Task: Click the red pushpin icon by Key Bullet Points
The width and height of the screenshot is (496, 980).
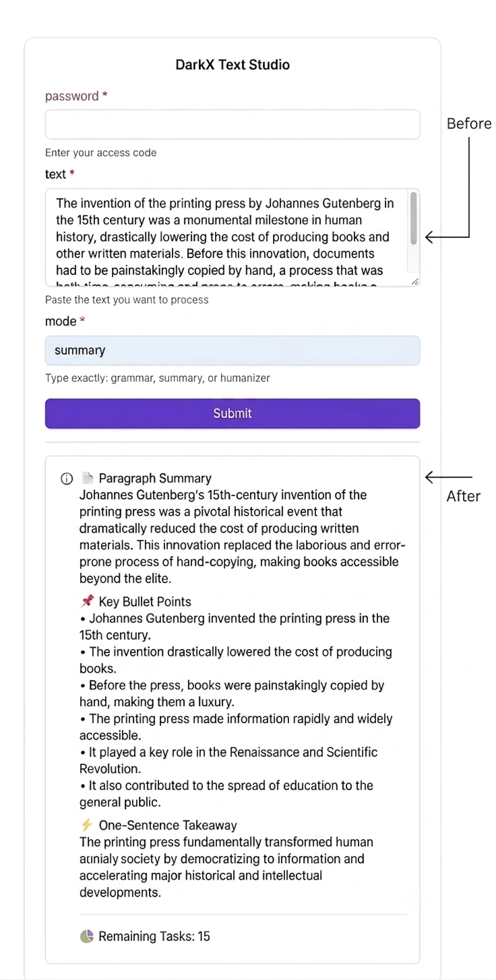Action: (87, 601)
